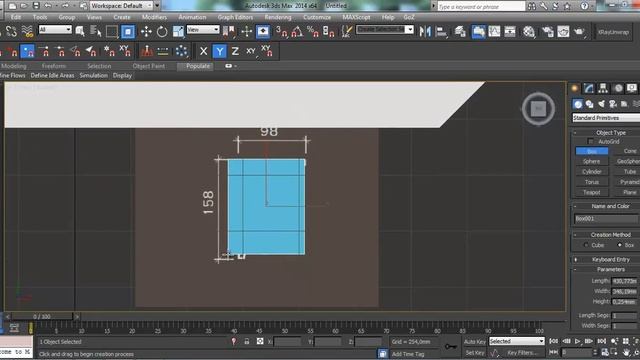Viewport: 640px width, 360px height.
Task: Toggle the XY plane constraint
Action: point(251,51)
